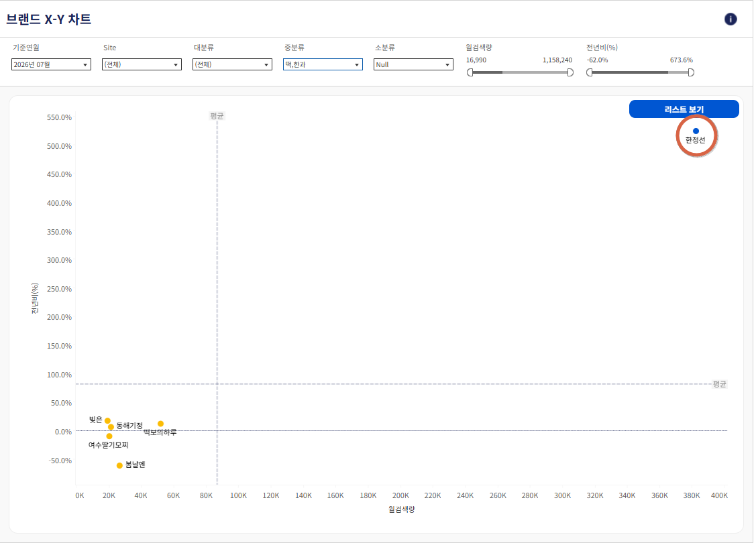Image resolution: width=756 pixels, height=545 pixels.
Task: Select the 여수딸기모찌 data point
Action: [x=109, y=436]
